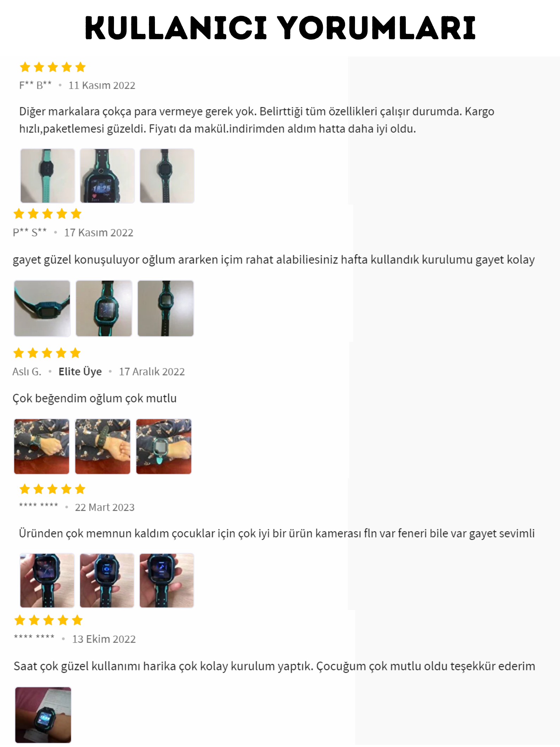560x747 pixels.
Task: Click reviewer name Aslı G.
Action: [27, 371]
